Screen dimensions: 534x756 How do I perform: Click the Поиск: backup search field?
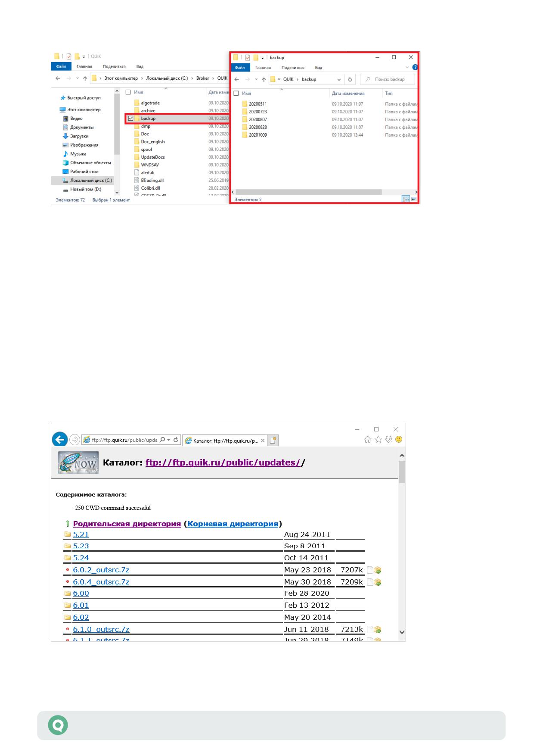[x=388, y=79]
